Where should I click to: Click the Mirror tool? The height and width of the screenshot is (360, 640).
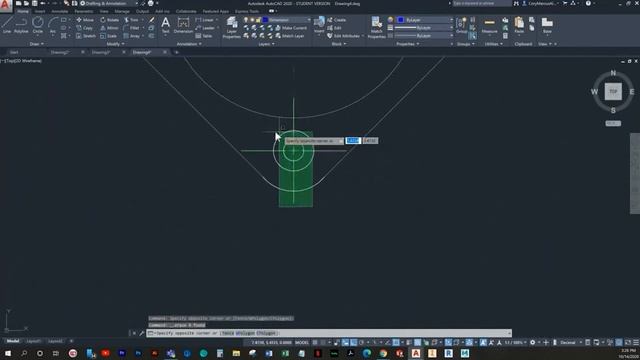(109, 28)
